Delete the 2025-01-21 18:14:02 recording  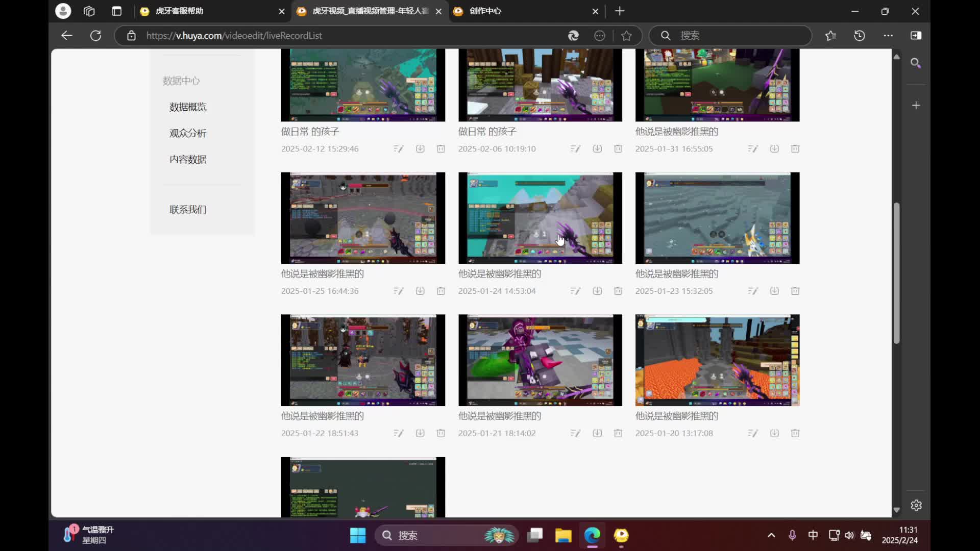(x=618, y=433)
